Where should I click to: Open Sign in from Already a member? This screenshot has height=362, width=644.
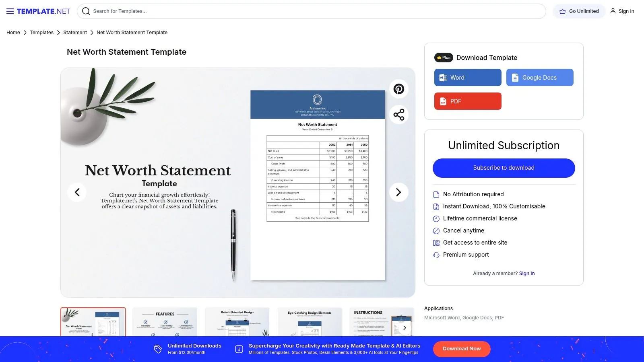(x=526, y=273)
